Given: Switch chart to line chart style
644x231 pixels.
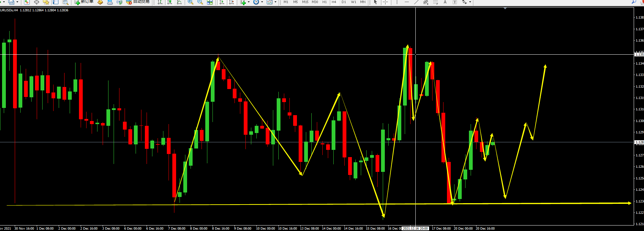Looking at the screenshot, I should pos(179,2).
